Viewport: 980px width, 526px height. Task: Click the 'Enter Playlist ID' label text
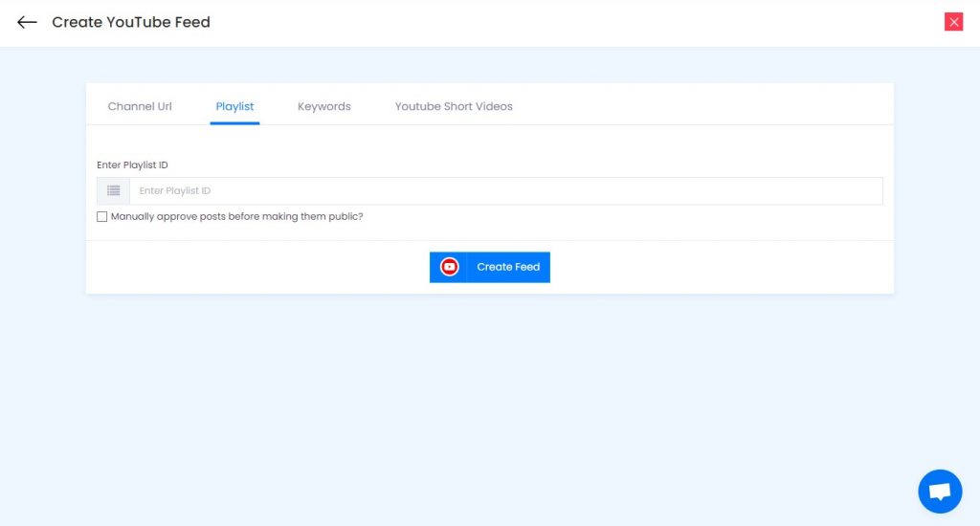[x=132, y=164]
